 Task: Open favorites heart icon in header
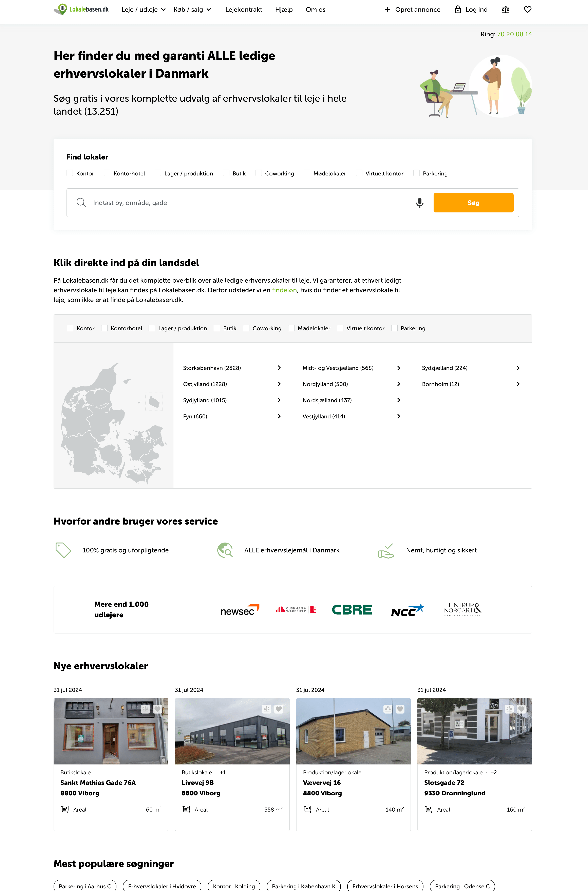tap(528, 10)
